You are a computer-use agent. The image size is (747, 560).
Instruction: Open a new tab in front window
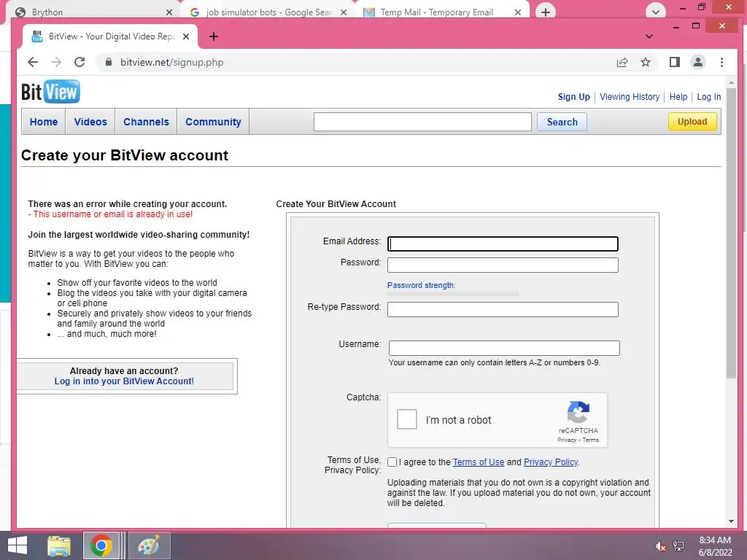pos(214,36)
